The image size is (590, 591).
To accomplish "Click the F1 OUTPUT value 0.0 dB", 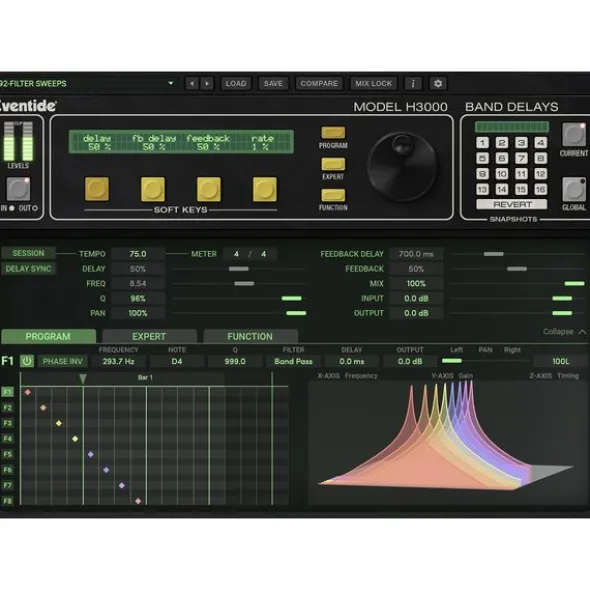I will [x=410, y=361].
